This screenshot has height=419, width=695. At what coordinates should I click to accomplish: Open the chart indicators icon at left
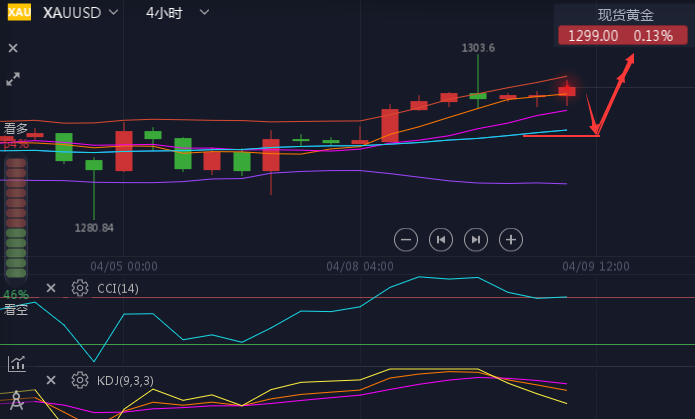point(16,363)
